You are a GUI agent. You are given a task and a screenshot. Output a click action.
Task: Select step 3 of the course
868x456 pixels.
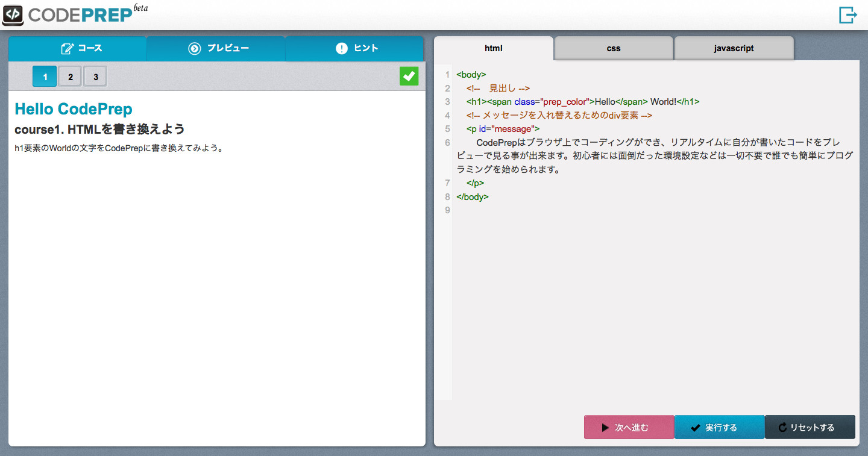95,76
